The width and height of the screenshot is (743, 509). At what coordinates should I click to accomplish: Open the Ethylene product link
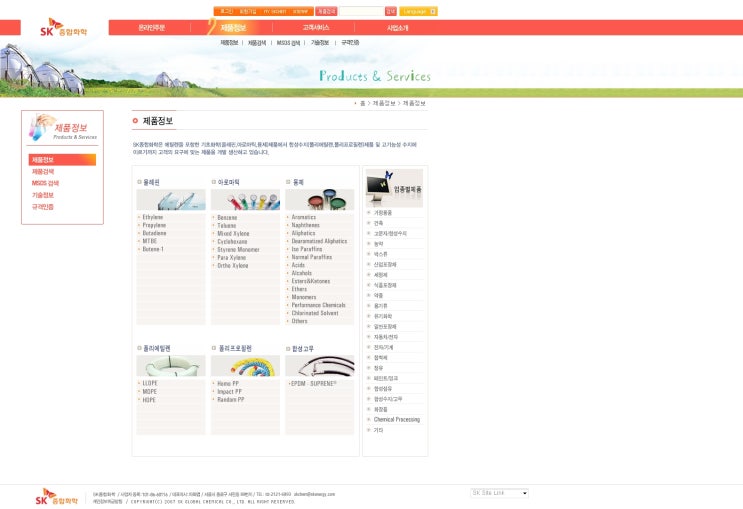[x=153, y=217]
